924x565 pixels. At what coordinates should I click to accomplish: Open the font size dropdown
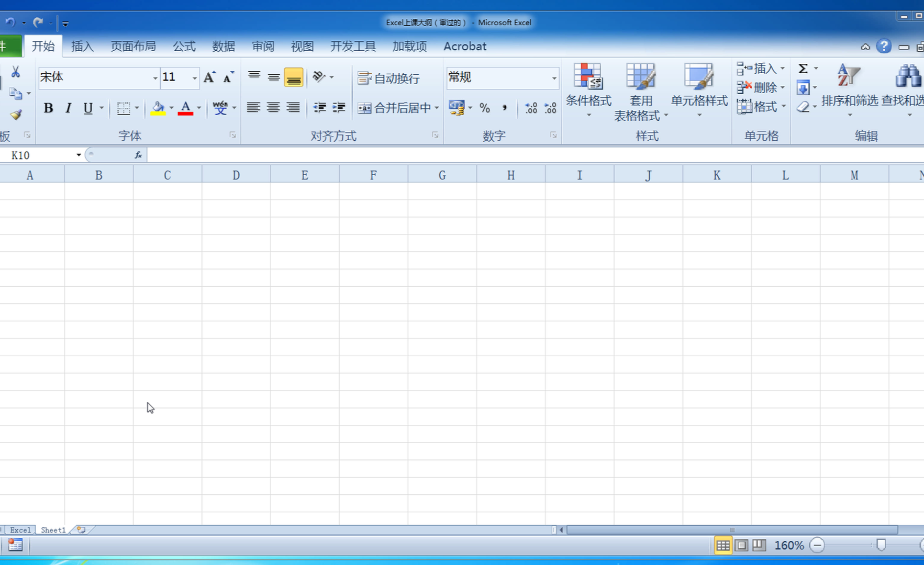[194, 78]
